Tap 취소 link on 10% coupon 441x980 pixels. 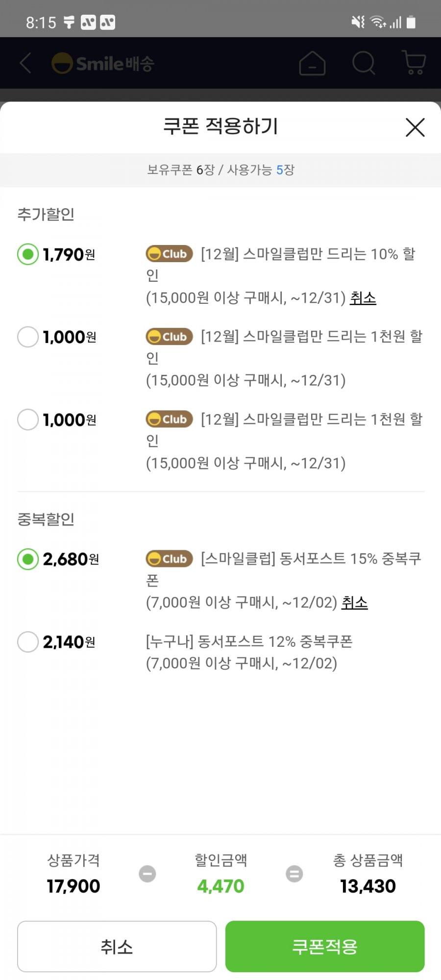363,298
